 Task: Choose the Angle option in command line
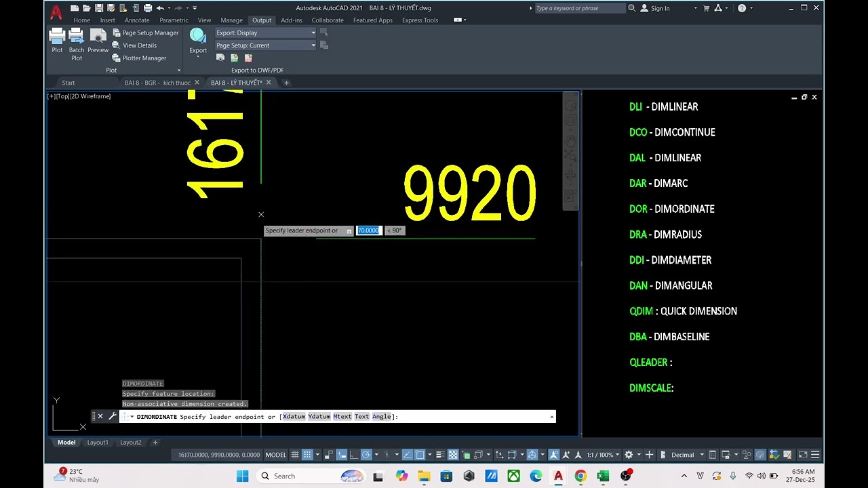382,417
